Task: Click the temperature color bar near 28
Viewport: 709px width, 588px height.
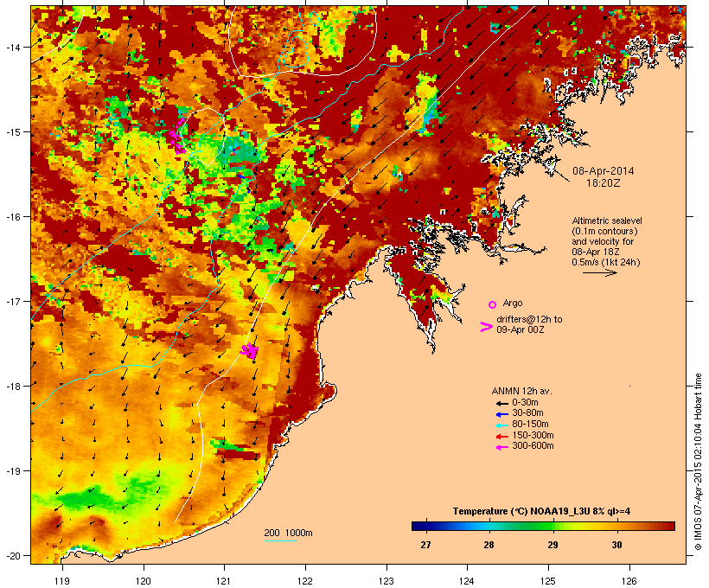Action: click(x=489, y=526)
